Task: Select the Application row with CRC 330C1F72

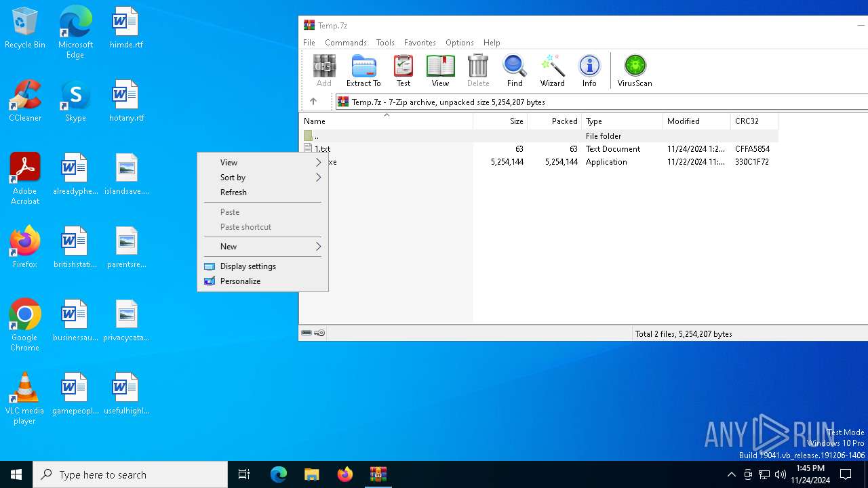Action: [x=538, y=162]
